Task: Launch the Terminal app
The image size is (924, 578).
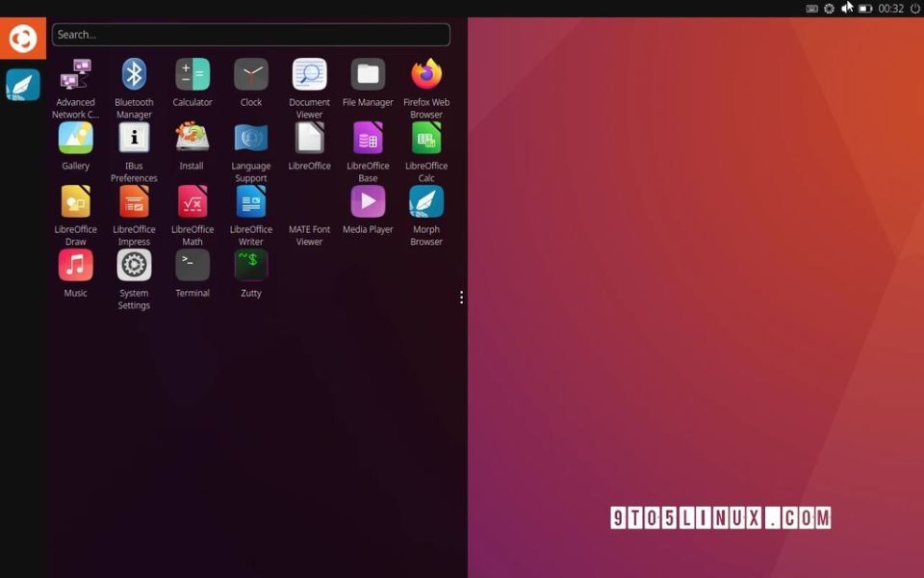Action: pyautogui.click(x=192, y=265)
